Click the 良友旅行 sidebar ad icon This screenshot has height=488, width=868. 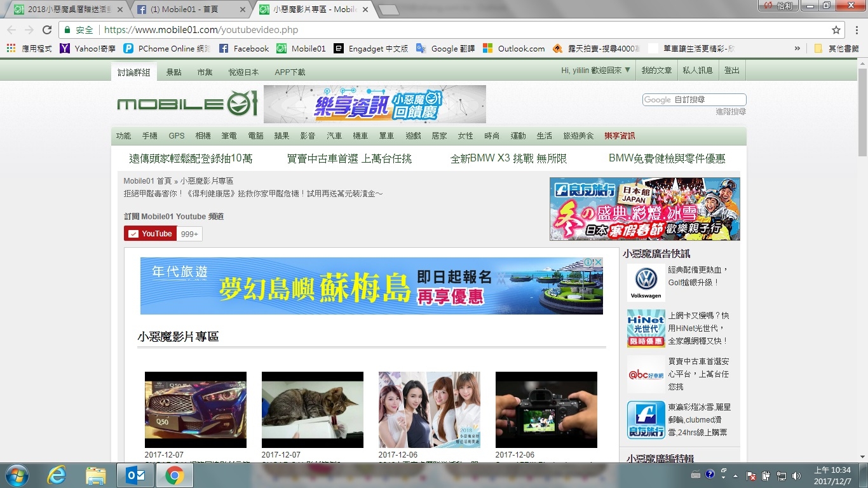[646, 420]
